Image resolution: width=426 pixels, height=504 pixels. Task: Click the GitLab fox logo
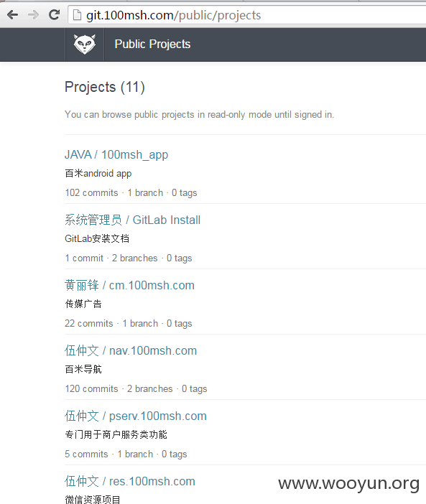click(x=85, y=45)
